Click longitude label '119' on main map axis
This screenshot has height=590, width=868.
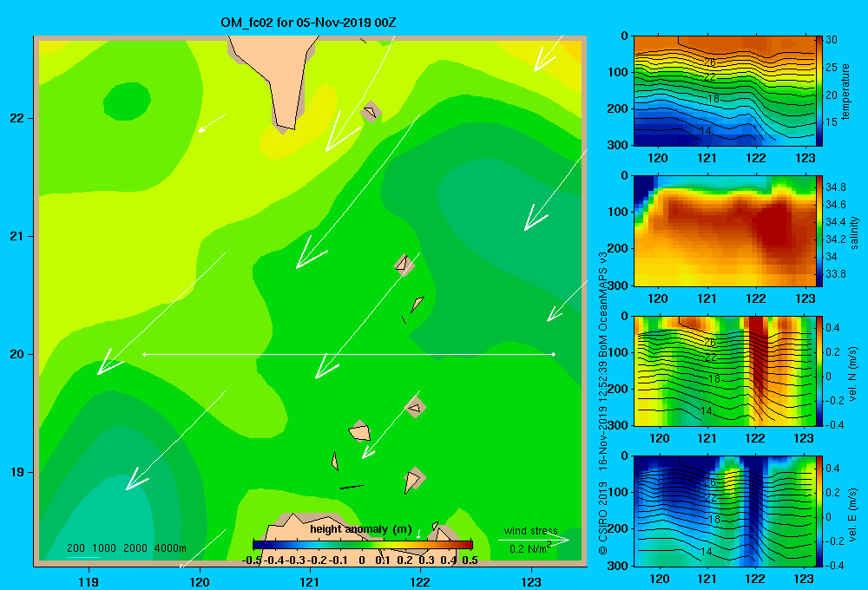coord(89,581)
